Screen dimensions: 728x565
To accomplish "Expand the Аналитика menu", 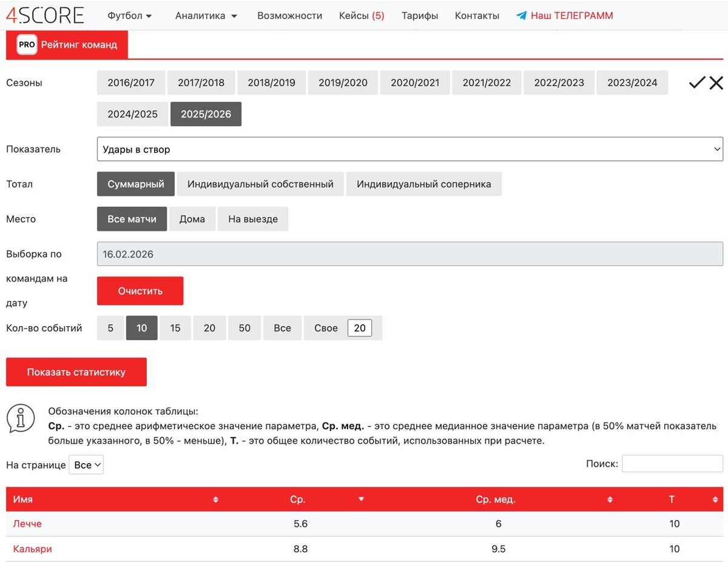I will [x=206, y=16].
